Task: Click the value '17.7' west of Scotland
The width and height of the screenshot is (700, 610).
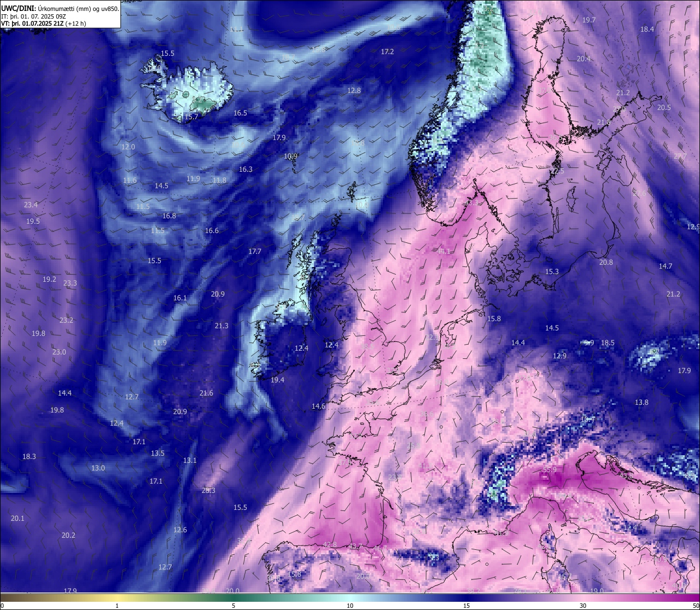Action: coord(255,251)
